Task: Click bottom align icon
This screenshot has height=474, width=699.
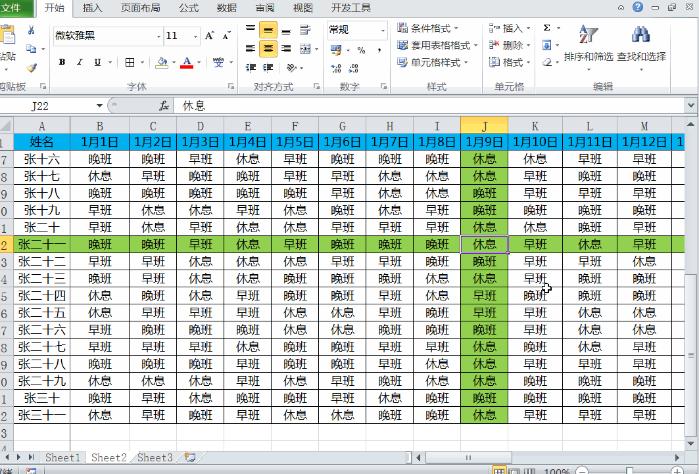Action: pyautogui.click(x=286, y=30)
